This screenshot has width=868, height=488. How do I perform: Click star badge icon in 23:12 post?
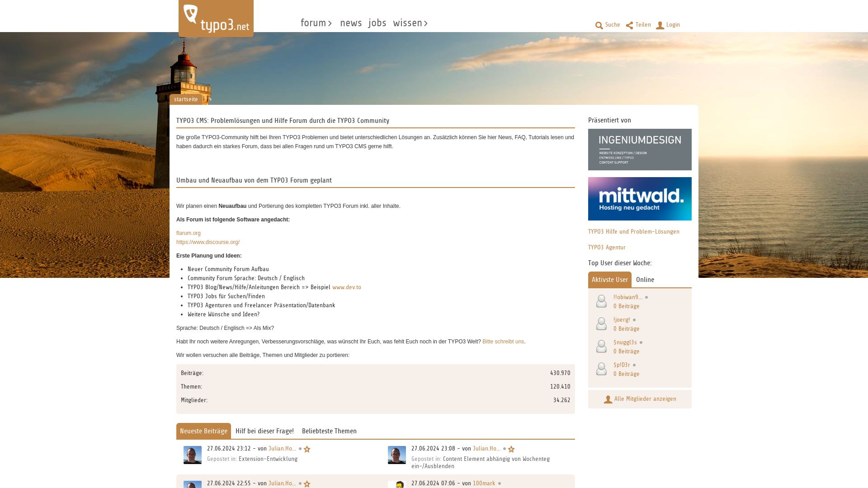[307, 449]
